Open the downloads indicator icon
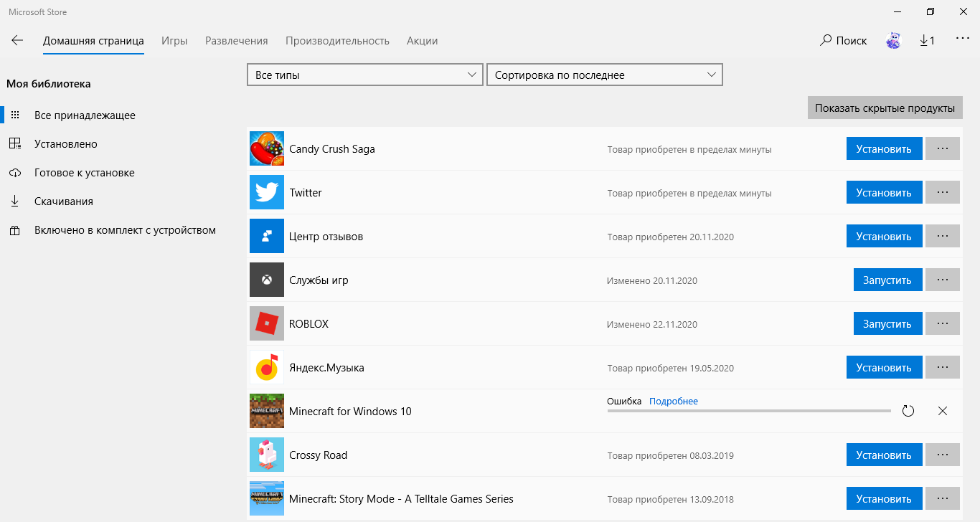The image size is (980, 522). click(x=927, y=41)
